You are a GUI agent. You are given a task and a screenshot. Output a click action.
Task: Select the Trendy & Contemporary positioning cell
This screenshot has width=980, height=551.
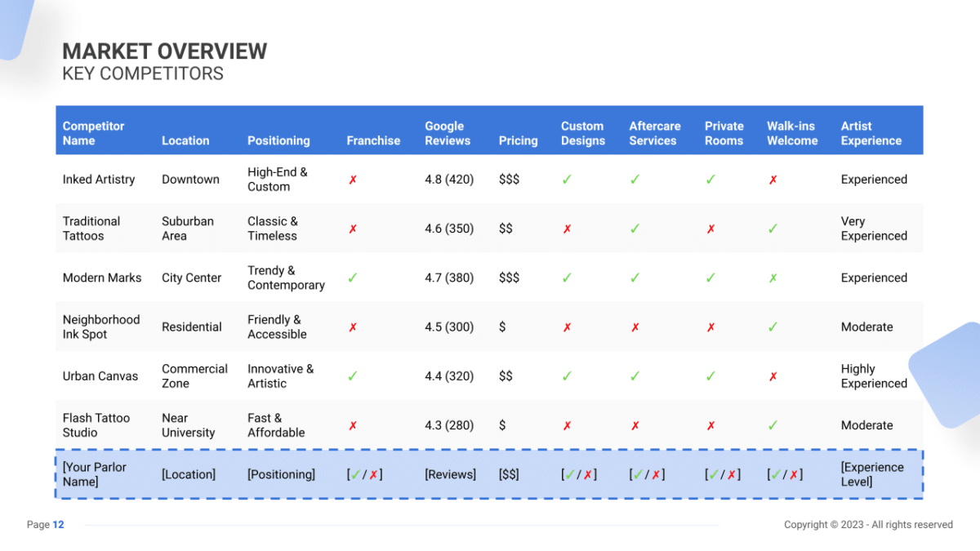tap(286, 278)
